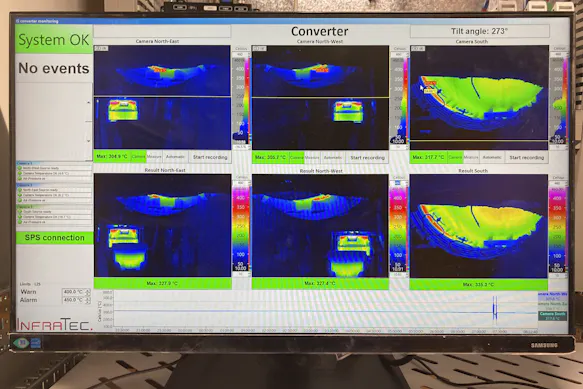Select Camera South legend entry in trend chart
The height and width of the screenshot is (389, 583).
click(x=553, y=316)
